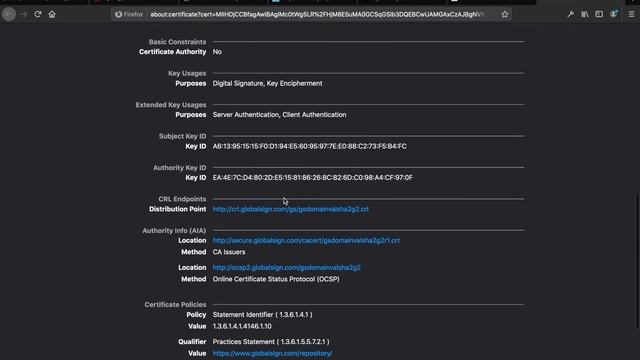640x360 pixels.
Task: Open the wrench developer tools icon
Action: pos(571,14)
